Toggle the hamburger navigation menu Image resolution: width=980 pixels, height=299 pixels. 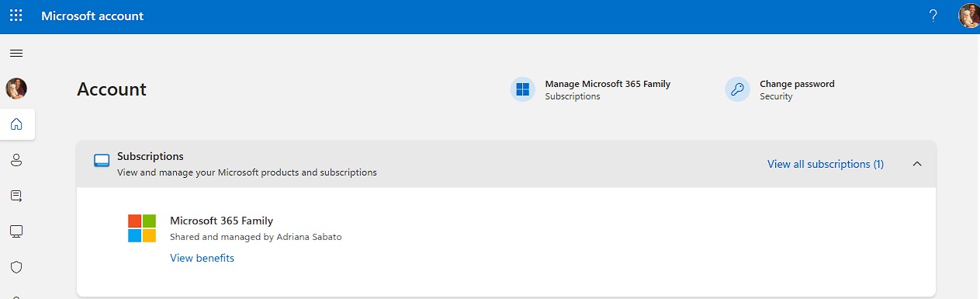click(x=16, y=53)
